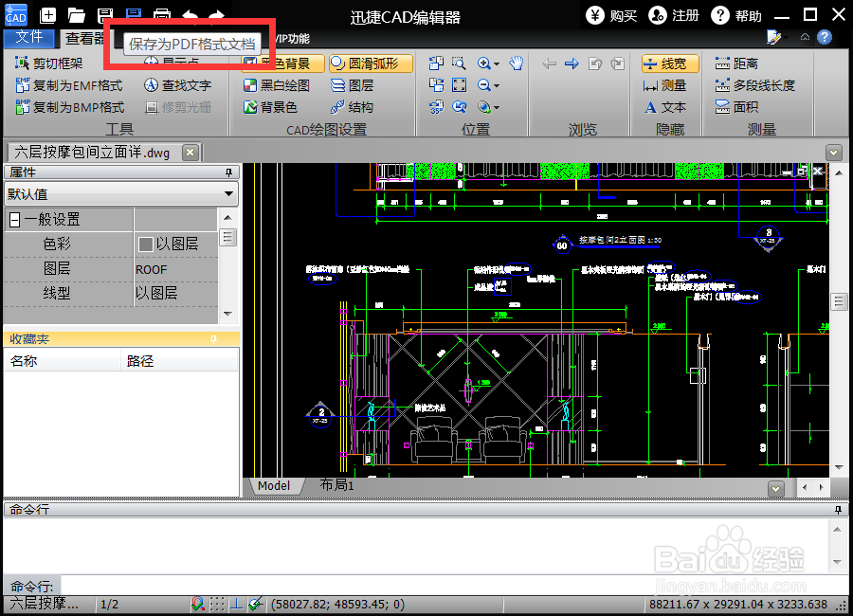The width and height of the screenshot is (853, 616).
Task: Click the 帮助 help button
Action: [x=736, y=16]
